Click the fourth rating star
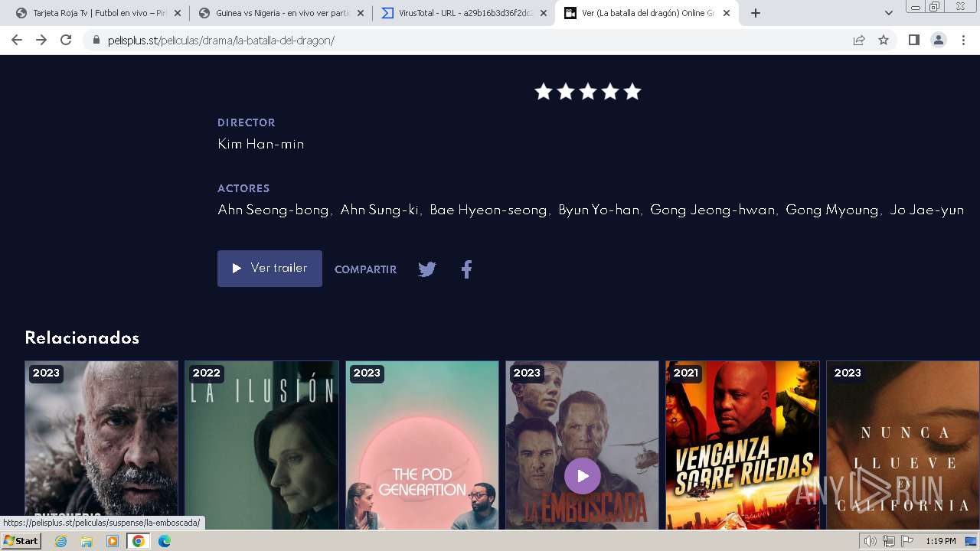The image size is (980, 551). tap(610, 92)
